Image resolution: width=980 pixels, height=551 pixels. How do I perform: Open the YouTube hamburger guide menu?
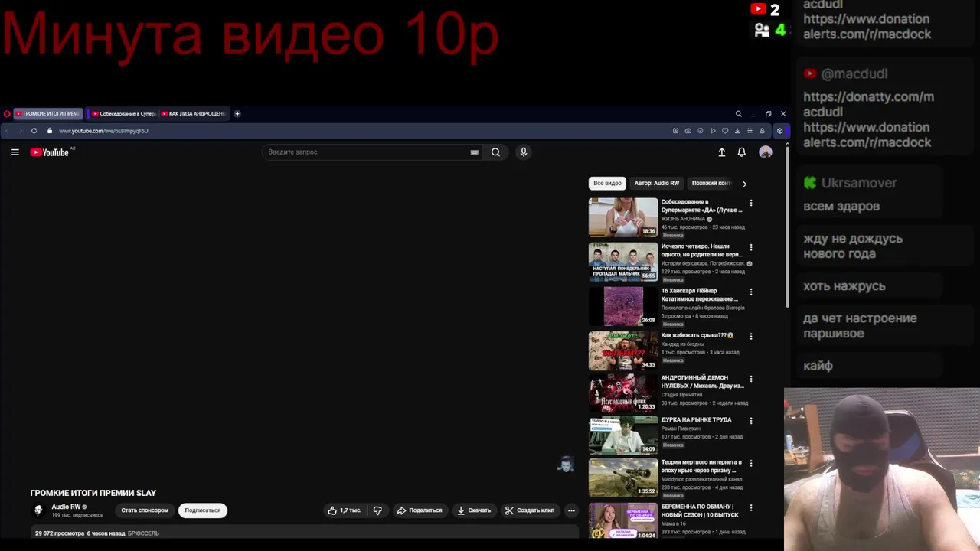coord(15,152)
